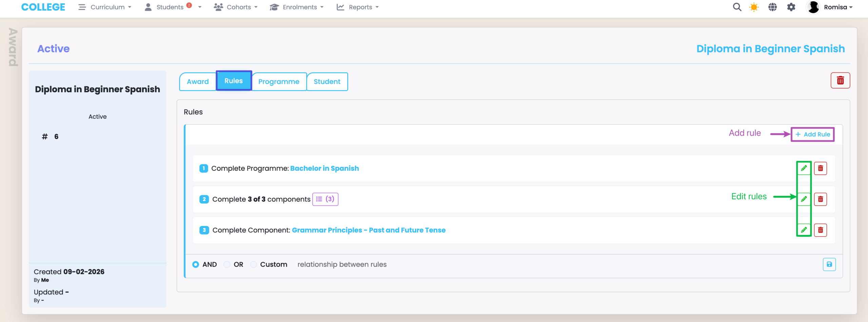Toggle the sun theme icon
Screen dimensions: 868x322
click(x=754, y=7)
